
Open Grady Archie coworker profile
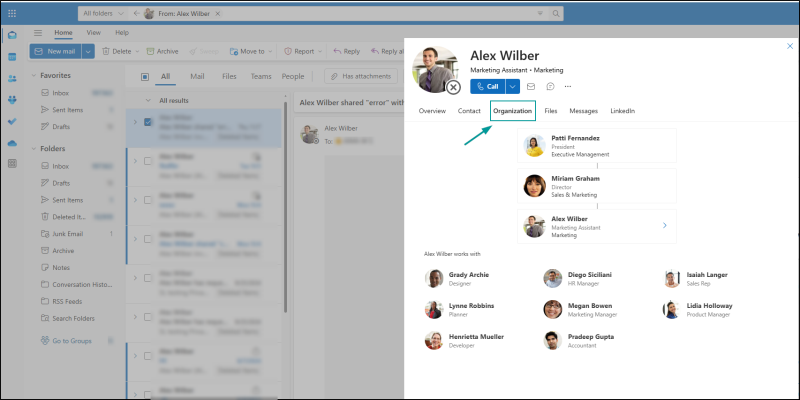tap(457, 279)
